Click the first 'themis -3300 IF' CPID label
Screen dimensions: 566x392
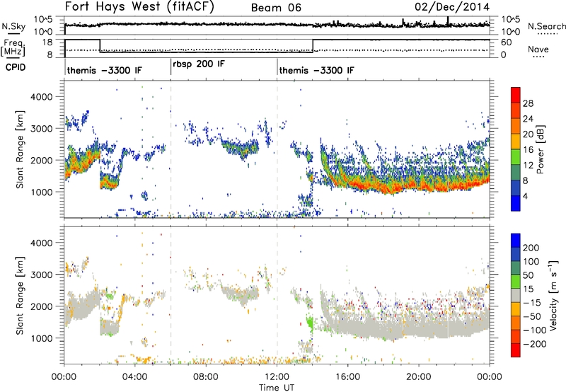[104, 70]
